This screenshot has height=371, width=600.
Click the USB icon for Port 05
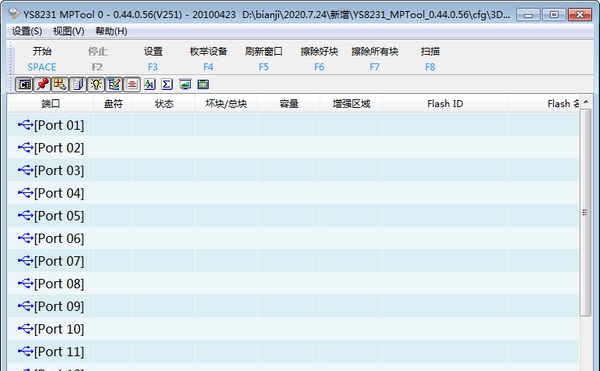point(26,215)
